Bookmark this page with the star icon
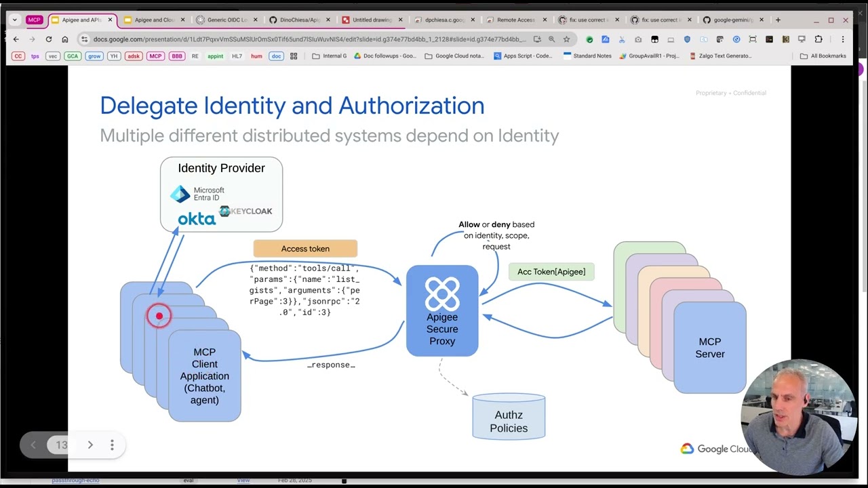The height and width of the screenshot is (488, 868). pyautogui.click(x=566, y=39)
